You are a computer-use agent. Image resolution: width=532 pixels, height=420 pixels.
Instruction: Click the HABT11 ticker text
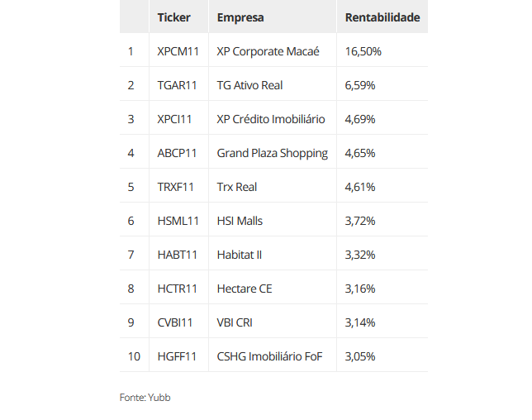(x=178, y=255)
